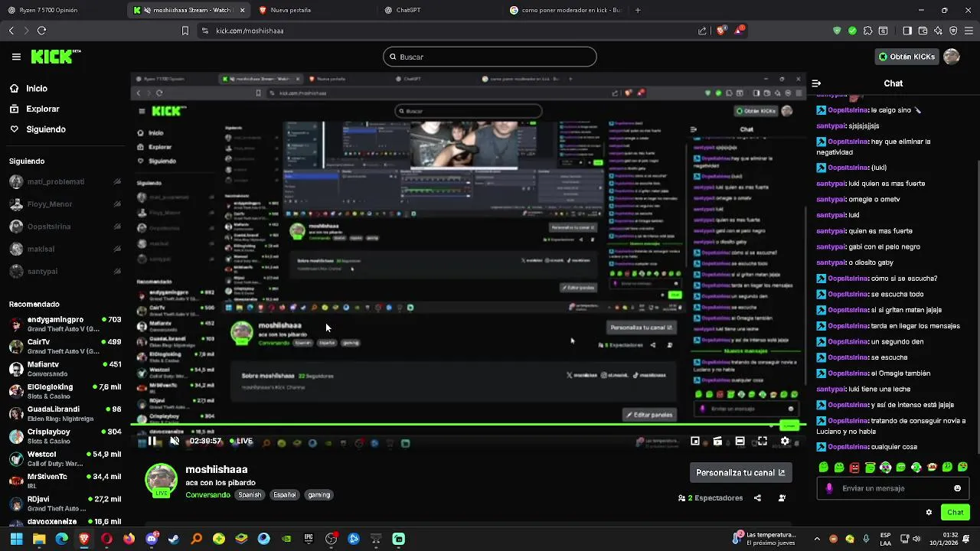This screenshot has height=551, width=980.
Task: Open Brave sidebar panel toggle
Action: pyautogui.click(x=907, y=31)
